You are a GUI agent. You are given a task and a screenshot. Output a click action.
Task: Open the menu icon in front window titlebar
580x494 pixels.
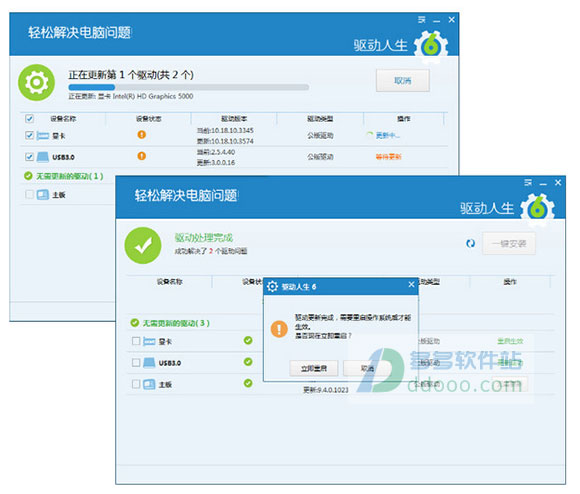528,182
